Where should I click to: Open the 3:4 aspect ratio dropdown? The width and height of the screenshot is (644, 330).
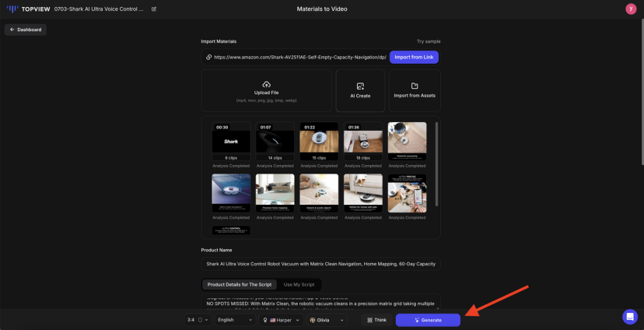[198, 320]
